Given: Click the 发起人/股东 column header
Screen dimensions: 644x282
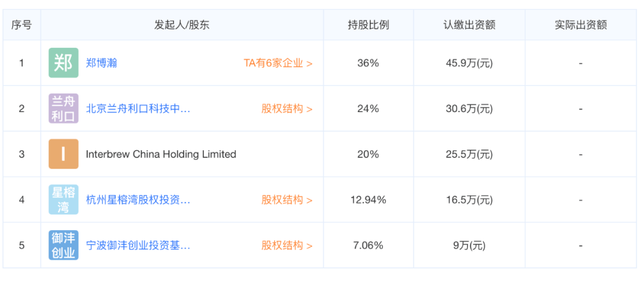Looking at the screenshot, I should [x=182, y=24].
